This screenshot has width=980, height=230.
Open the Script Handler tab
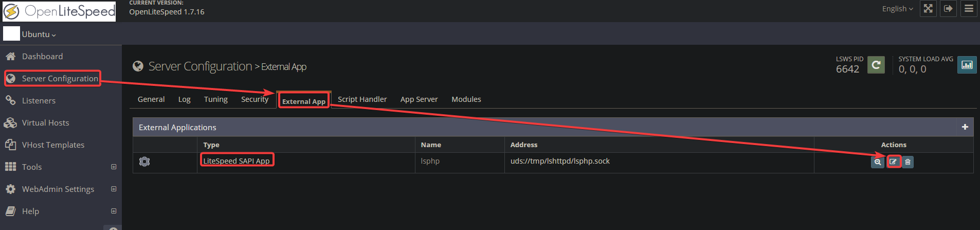point(362,99)
